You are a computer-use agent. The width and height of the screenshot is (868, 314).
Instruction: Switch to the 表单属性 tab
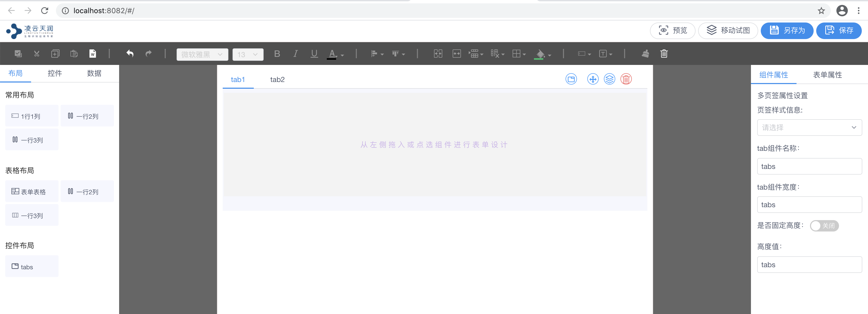827,75
